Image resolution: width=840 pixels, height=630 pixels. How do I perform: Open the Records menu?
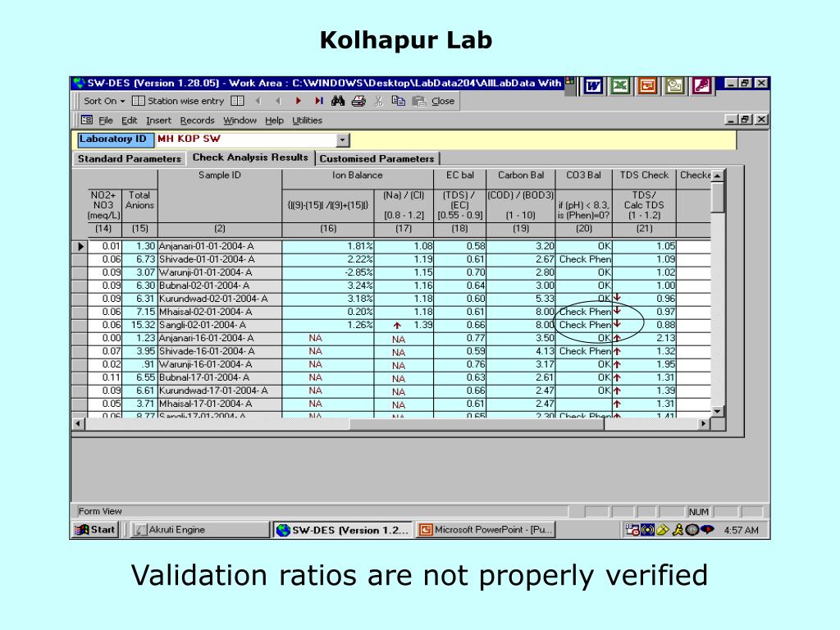(x=197, y=121)
